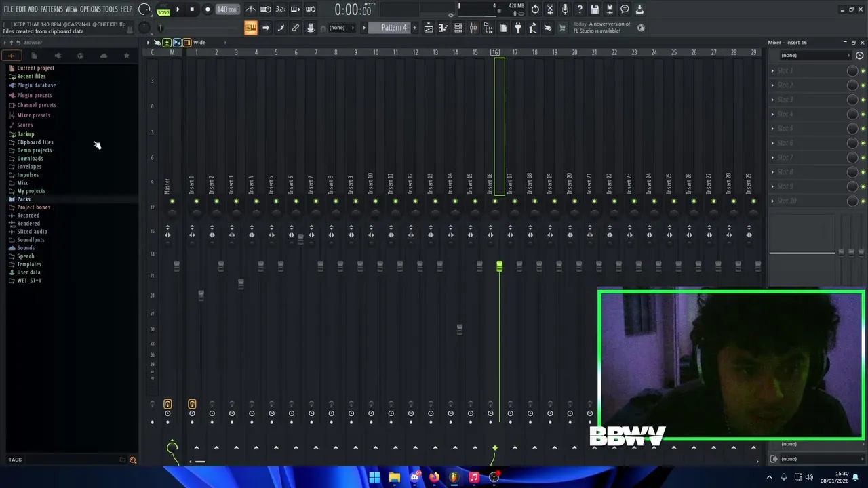
Task: Click the browser starred favorites icon
Action: tap(126, 56)
